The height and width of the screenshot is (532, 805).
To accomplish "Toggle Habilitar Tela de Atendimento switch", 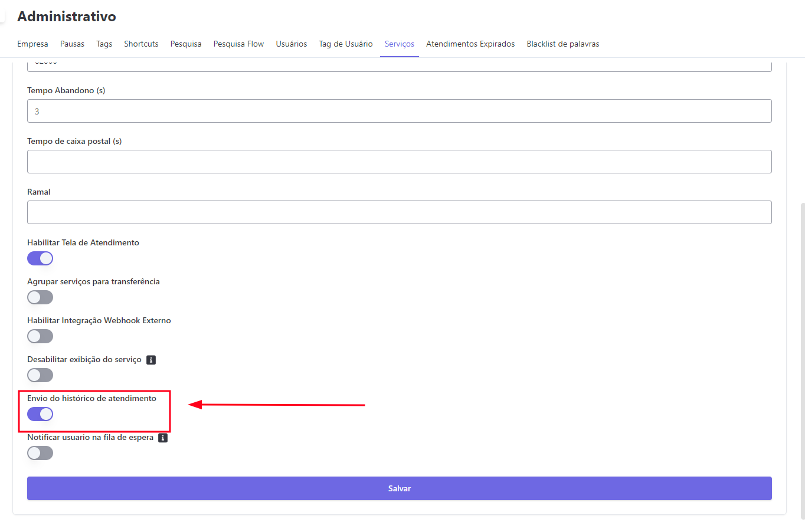I will click(x=40, y=258).
